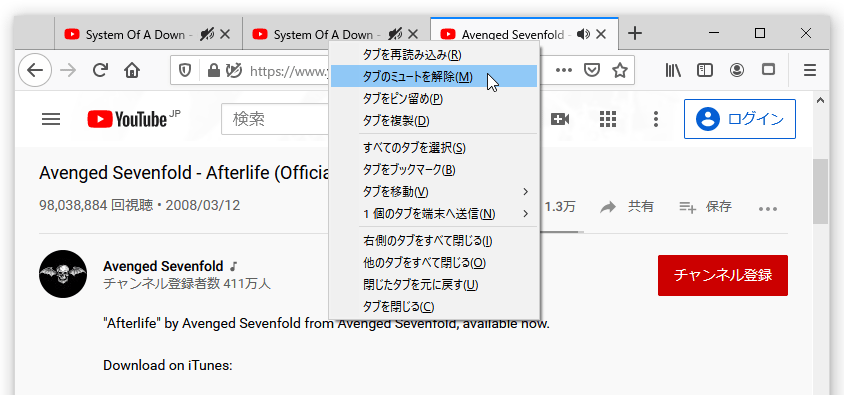
Task: Click the チャンネル登録者数 411万人 subscriber text
Action: tap(187, 284)
